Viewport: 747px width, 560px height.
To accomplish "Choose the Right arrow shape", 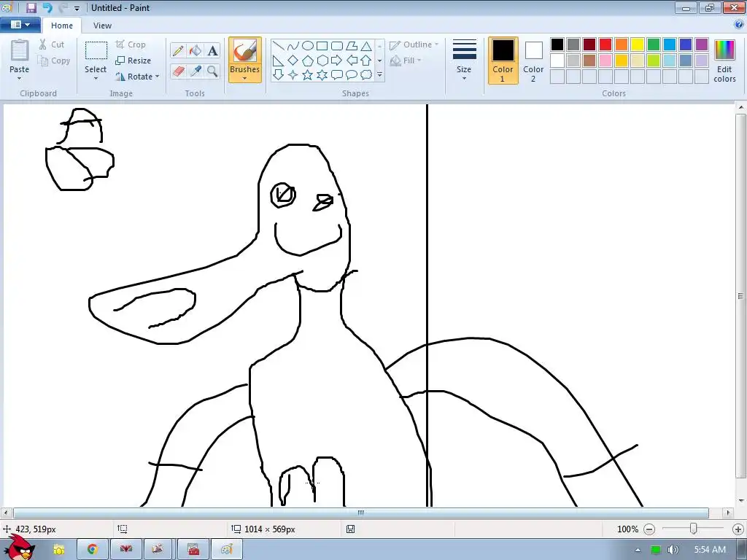I will (337, 61).
